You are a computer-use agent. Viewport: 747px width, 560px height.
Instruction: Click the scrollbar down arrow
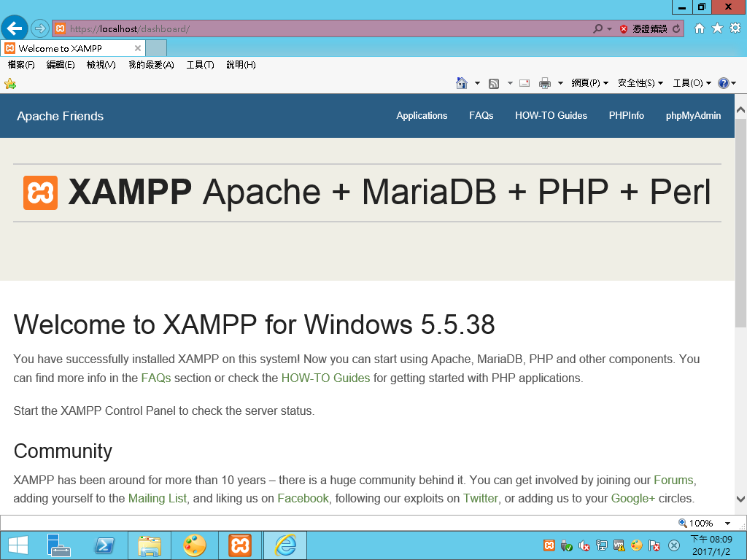(741, 499)
